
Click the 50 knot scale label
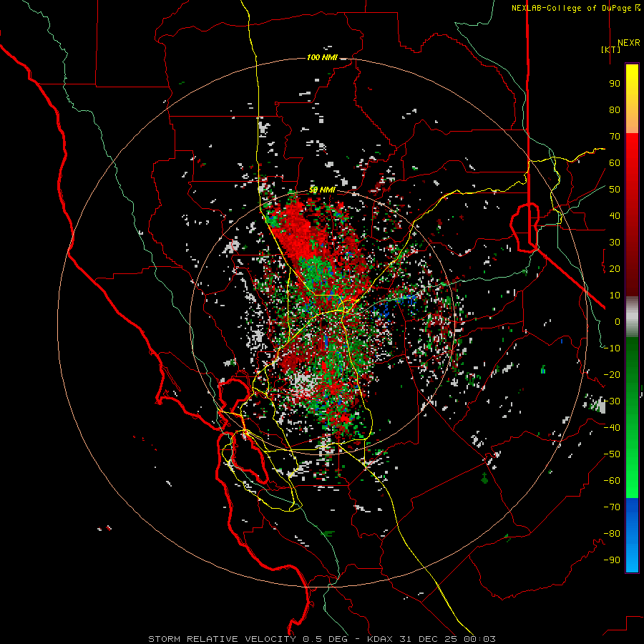(615, 190)
